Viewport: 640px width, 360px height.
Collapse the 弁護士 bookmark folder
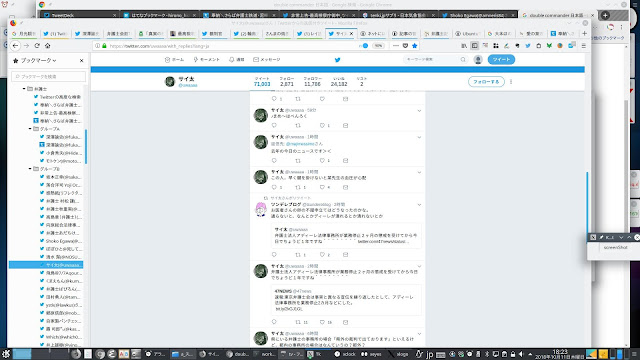[24, 89]
